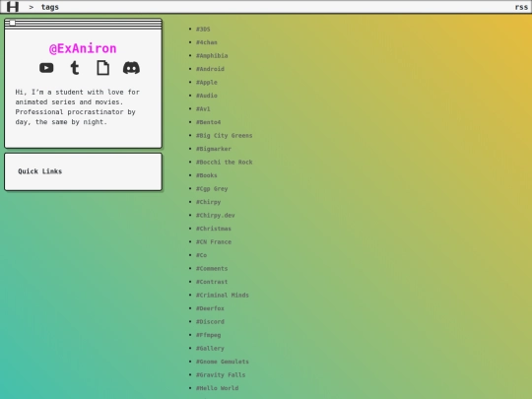532x399 pixels.
Task: Open the #Hello World tag
Action: (x=217, y=388)
